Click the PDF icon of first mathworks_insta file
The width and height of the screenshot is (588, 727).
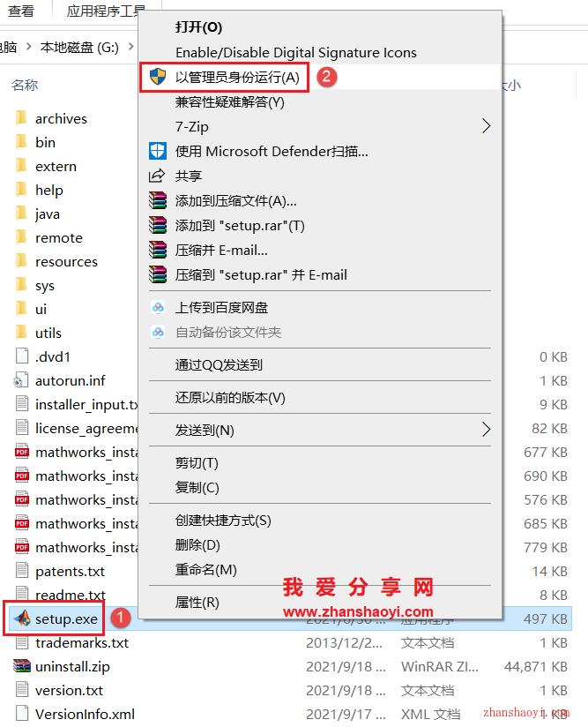click(22, 452)
